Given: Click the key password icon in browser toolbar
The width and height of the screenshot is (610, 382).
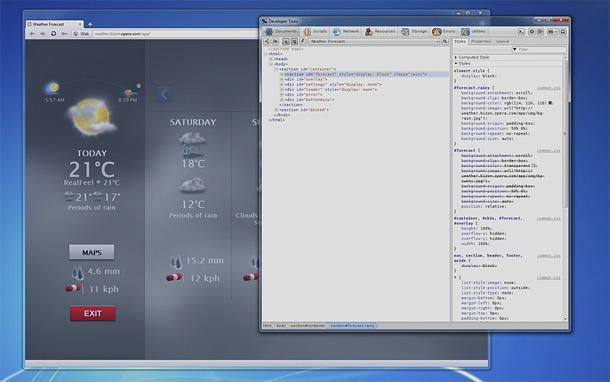Looking at the screenshot, I should point(65,34).
